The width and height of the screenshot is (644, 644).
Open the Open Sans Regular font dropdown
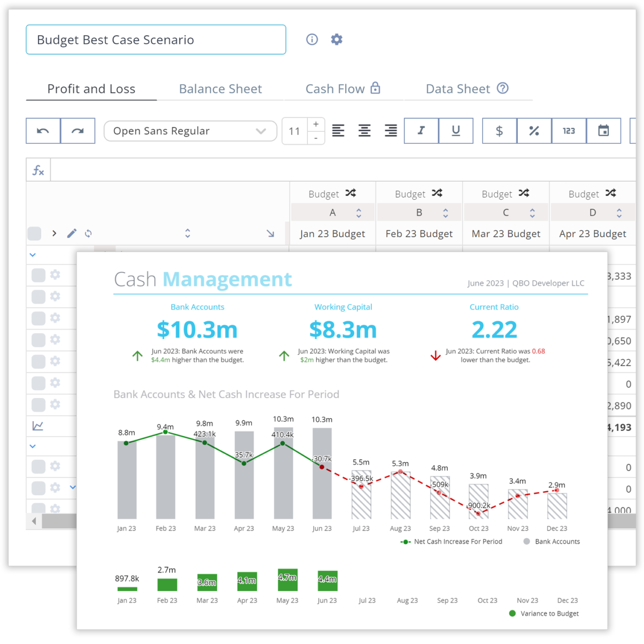pos(190,131)
